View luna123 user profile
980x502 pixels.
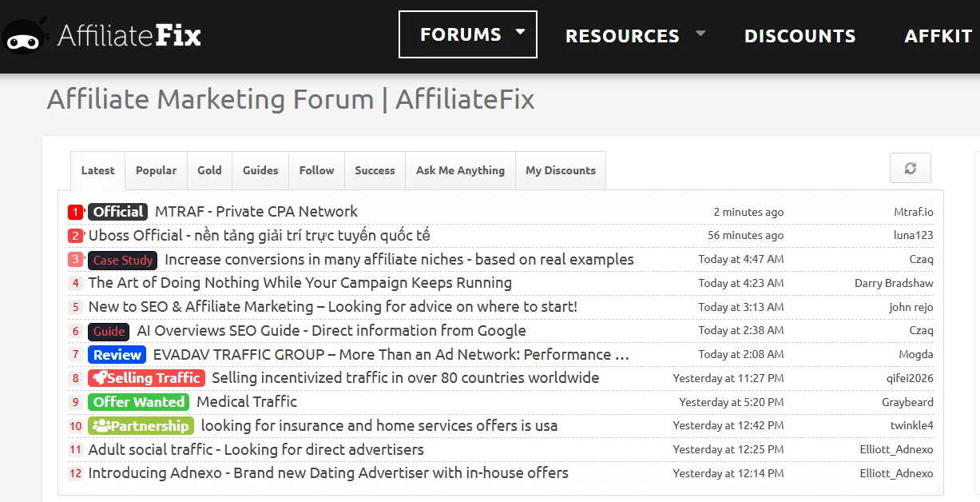914,235
